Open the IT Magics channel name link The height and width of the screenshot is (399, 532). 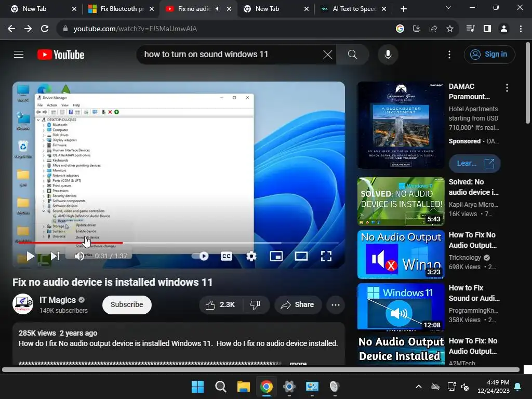57,300
